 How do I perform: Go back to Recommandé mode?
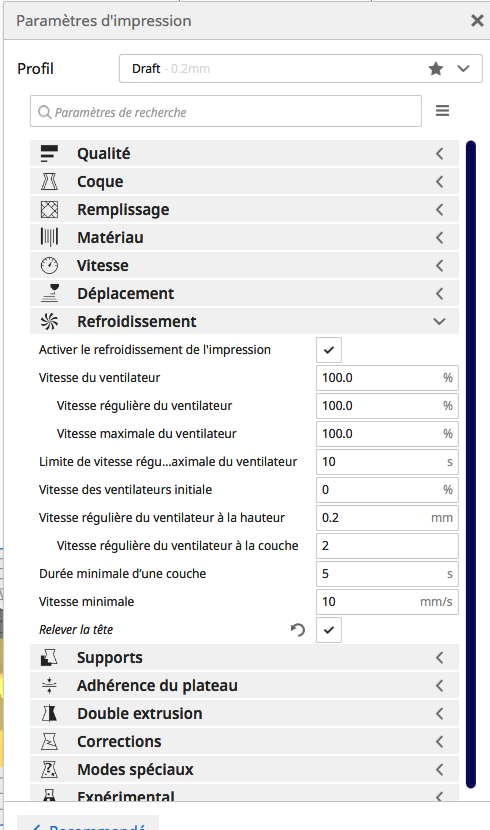[88, 824]
